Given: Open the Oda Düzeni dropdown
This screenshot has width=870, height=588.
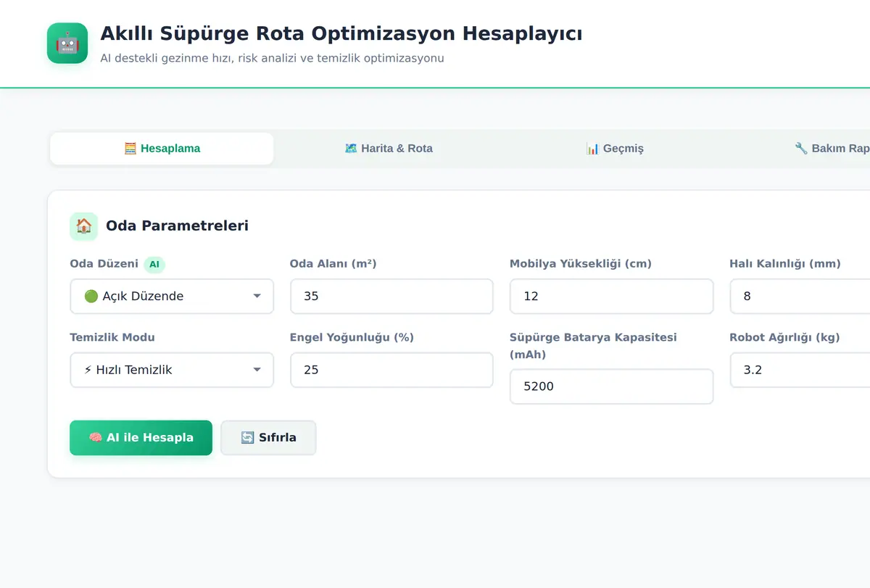Looking at the screenshot, I should pos(172,297).
